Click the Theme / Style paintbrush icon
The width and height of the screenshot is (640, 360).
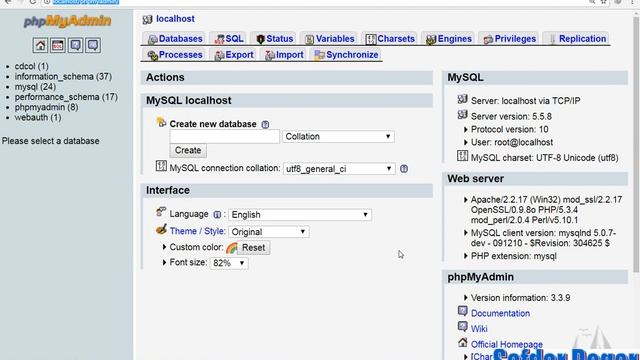pyautogui.click(x=161, y=229)
